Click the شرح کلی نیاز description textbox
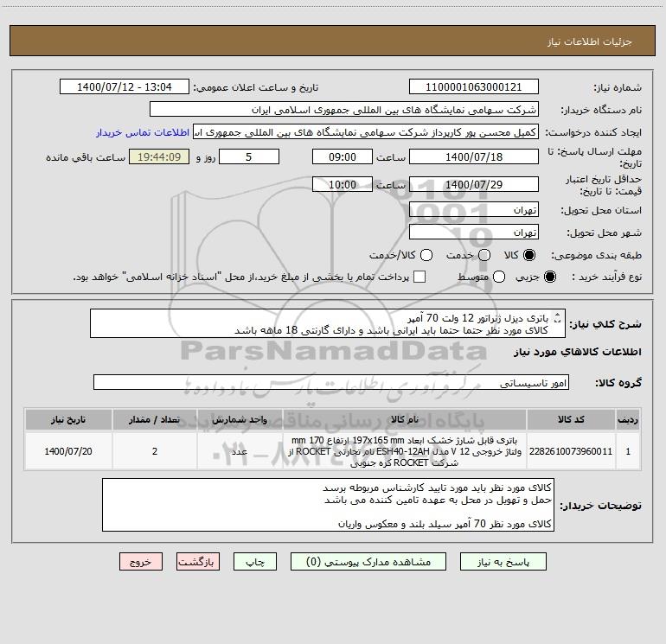Image resolution: width=666 pixels, height=644 pixels. click(x=328, y=323)
